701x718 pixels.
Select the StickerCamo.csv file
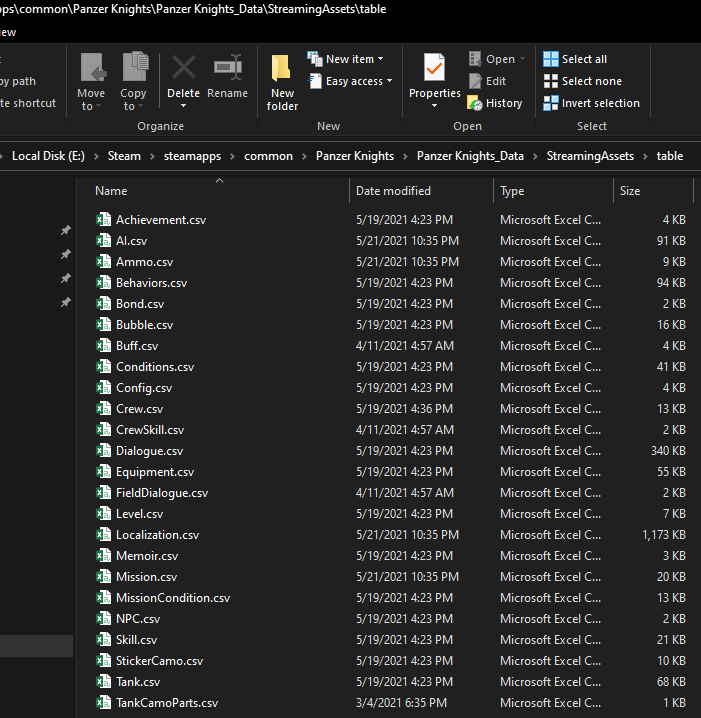point(159,660)
